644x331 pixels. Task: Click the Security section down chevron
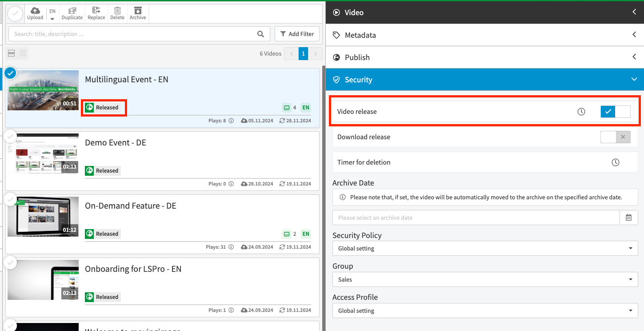[634, 80]
